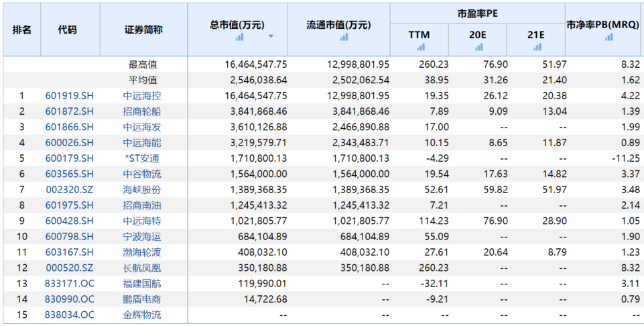The image size is (644, 326).
Task: Open stock code 830990.OC
Action: tap(70, 299)
